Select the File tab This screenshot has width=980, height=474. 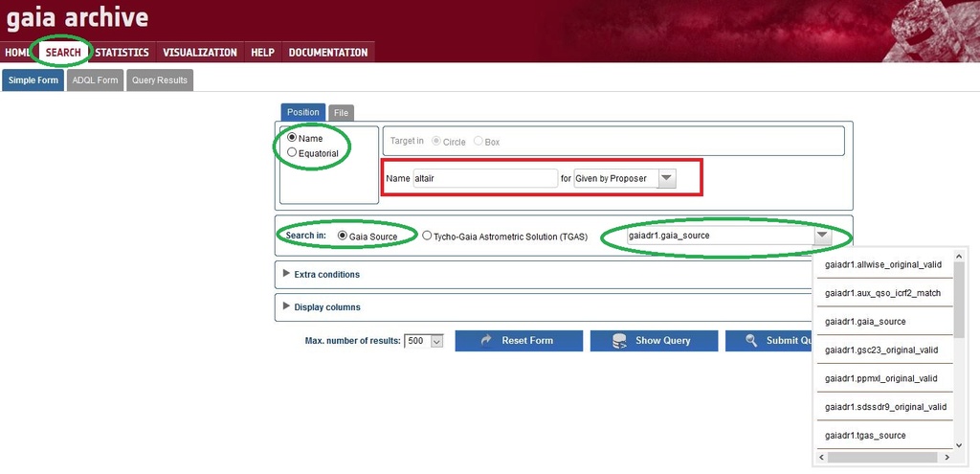pos(342,113)
